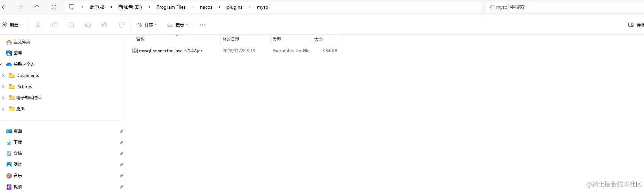Open pinned 下载 quick access item
The image size is (644, 190).
[18, 142]
